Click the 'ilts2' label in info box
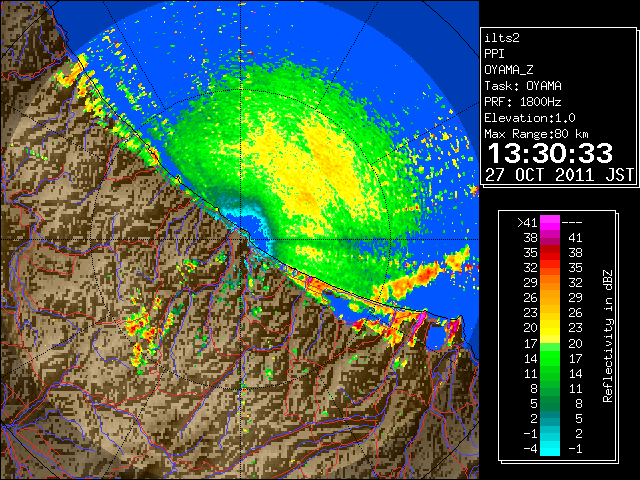Viewport: 640px width, 480px height. pos(502,38)
